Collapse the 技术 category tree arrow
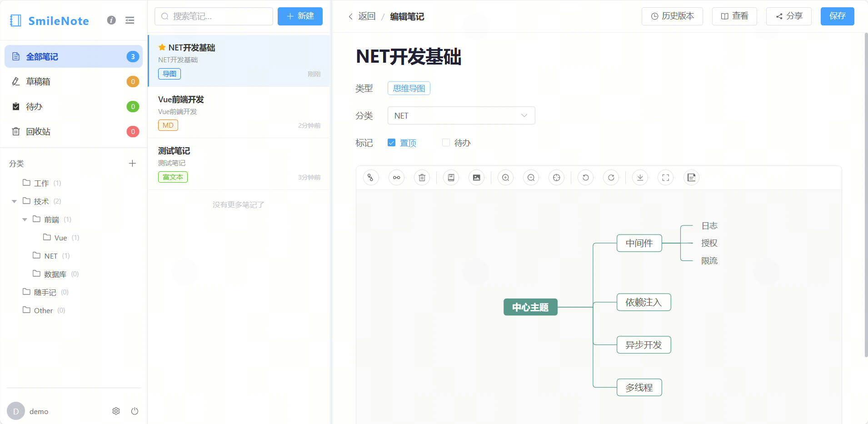The image size is (868, 424). [x=15, y=201]
